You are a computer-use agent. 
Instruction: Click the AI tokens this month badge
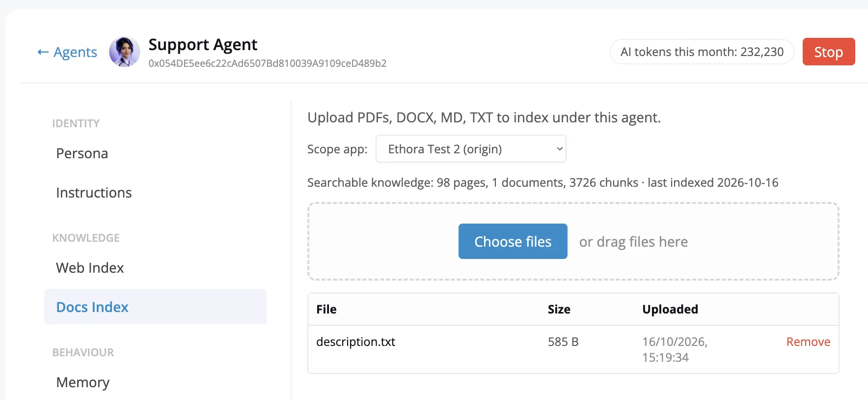(x=702, y=52)
